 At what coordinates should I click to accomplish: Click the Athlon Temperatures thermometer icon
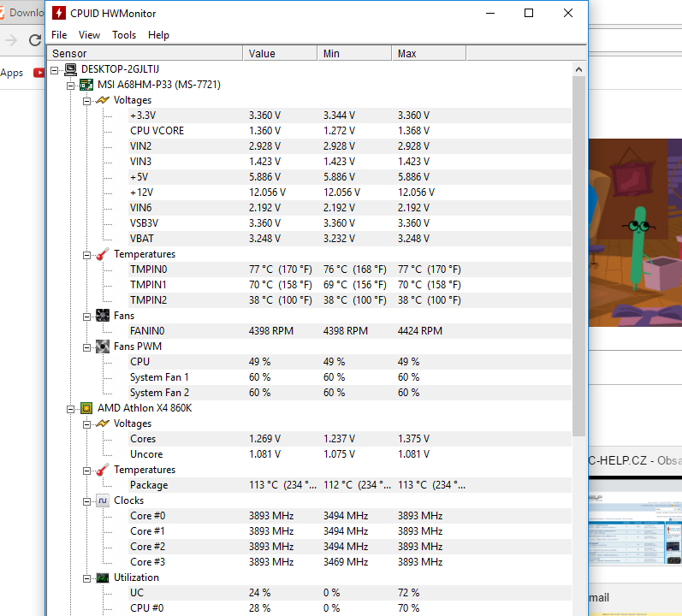pyautogui.click(x=103, y=470)
